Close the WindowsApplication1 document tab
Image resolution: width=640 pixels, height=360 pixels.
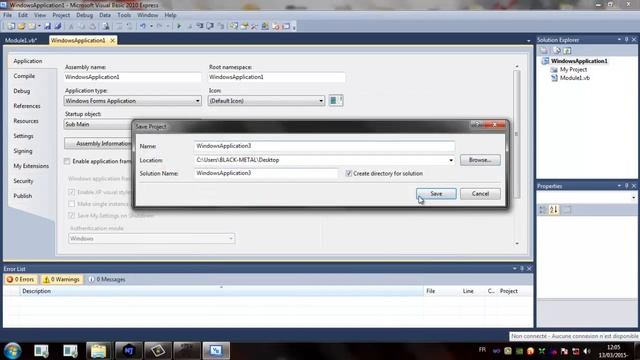click(x=112, y=40)
